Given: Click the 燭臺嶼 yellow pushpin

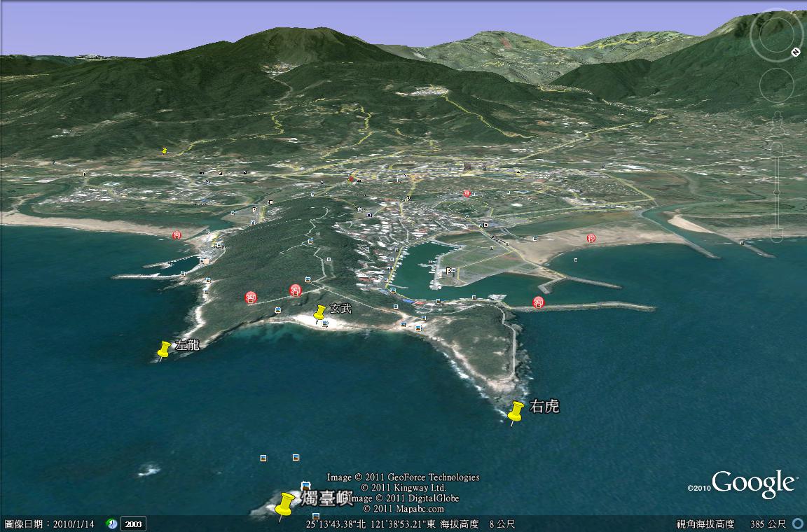Looking at the screenshot, I should click(284, 504).
